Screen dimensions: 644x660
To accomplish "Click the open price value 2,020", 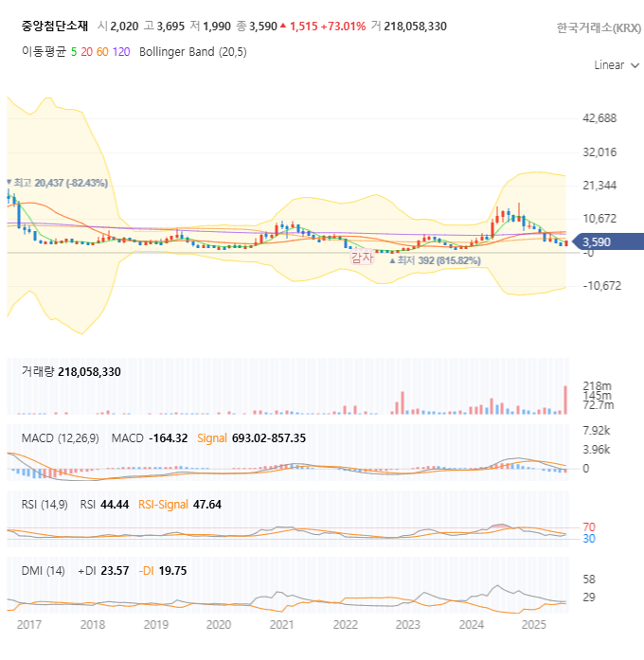I will tap(124, 27).
